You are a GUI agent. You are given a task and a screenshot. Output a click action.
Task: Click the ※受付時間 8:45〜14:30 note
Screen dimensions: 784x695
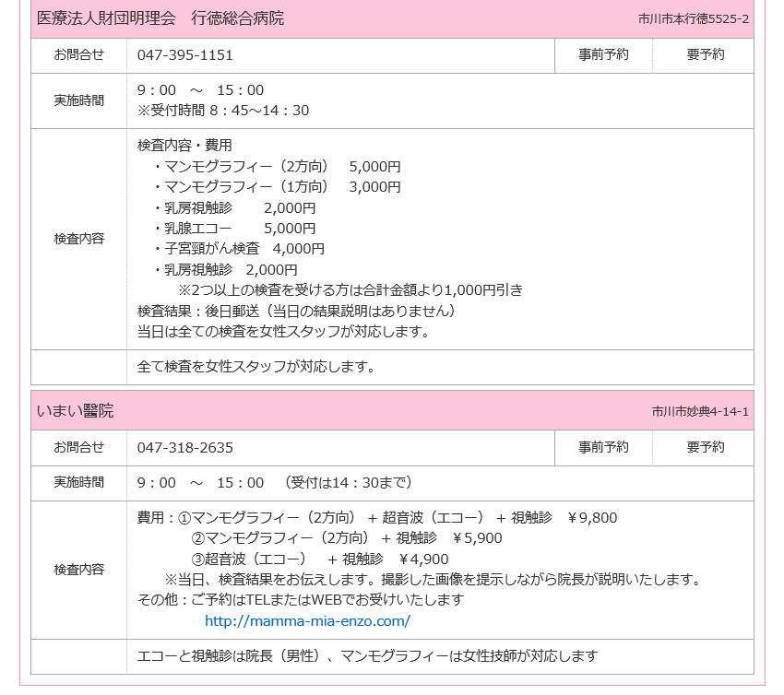(x=222, y=111)
